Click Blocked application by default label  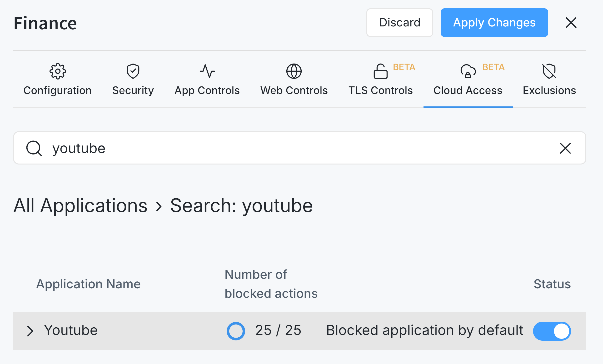point(425,330)
